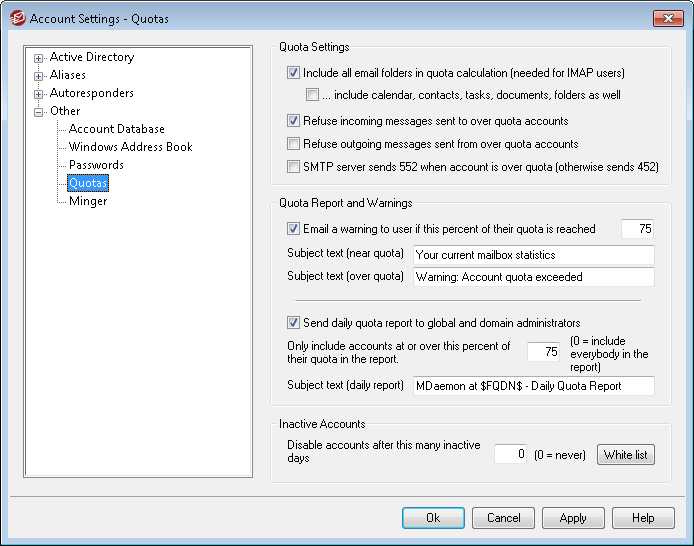
Task: Enable include calendar, contacts, tasks checkbox
Action: (313, 96)
